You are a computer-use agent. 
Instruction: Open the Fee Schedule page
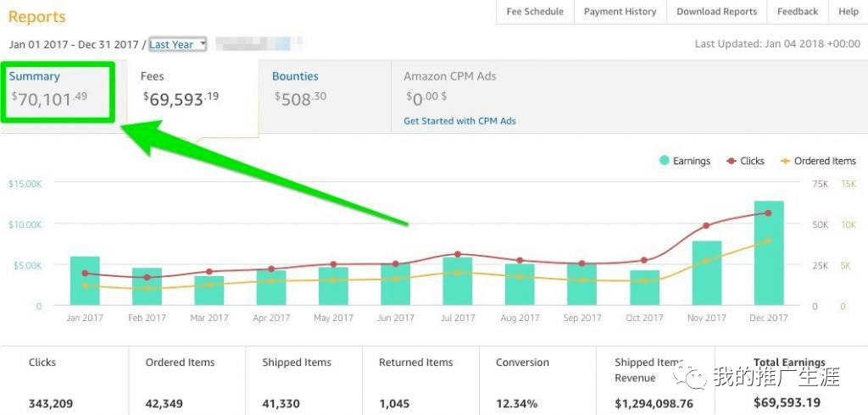[535, 12]
